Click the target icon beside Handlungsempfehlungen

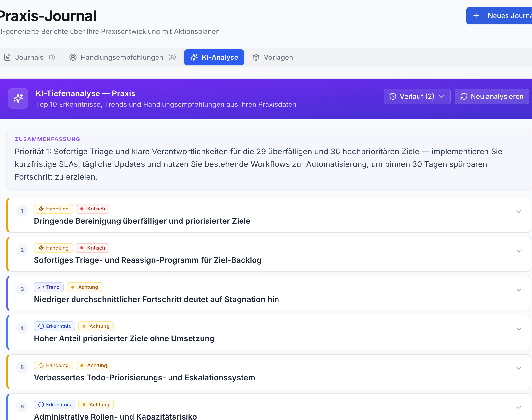(73, 57)
